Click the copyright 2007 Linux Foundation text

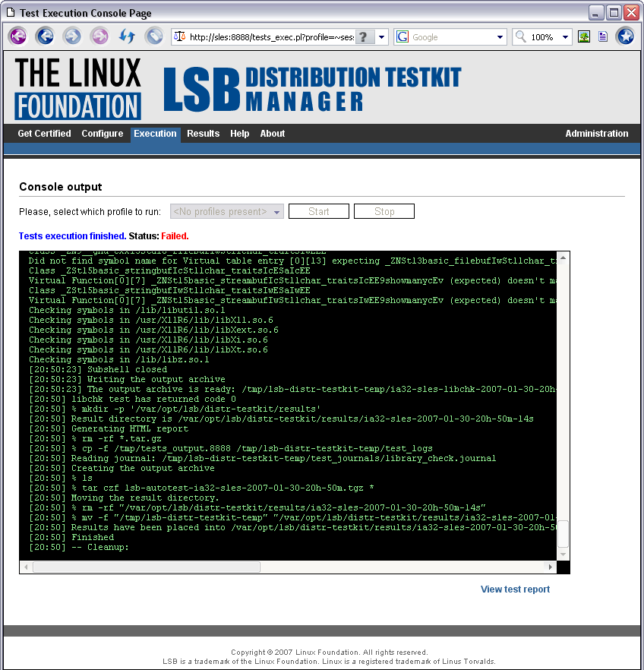coord(330,652)
